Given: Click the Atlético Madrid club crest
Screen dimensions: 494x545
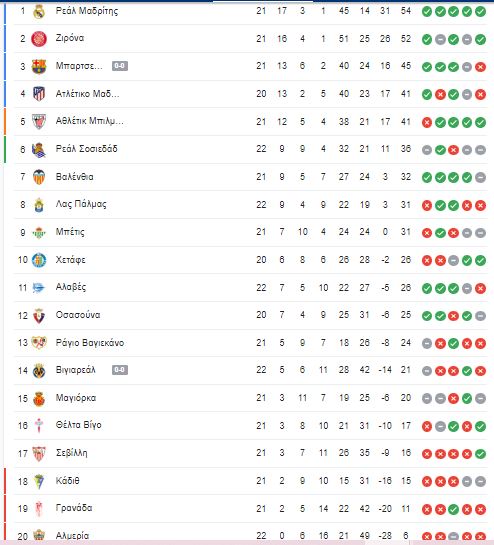Looking at the screenshot, I should (39, 94).
